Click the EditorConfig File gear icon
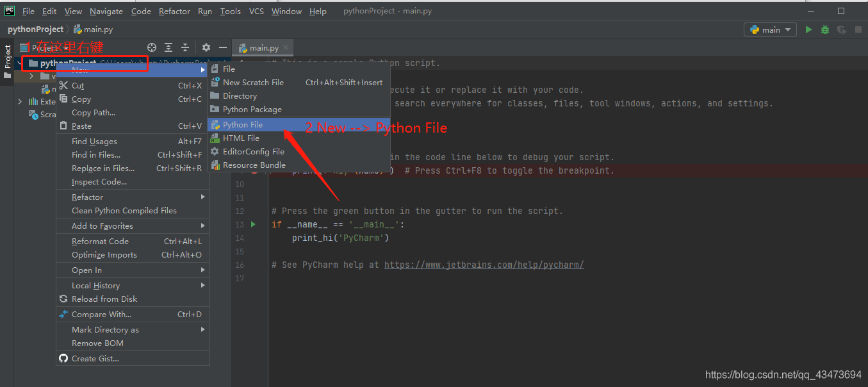Viewport: 868px width, 387px height. (x=215, y=151)
